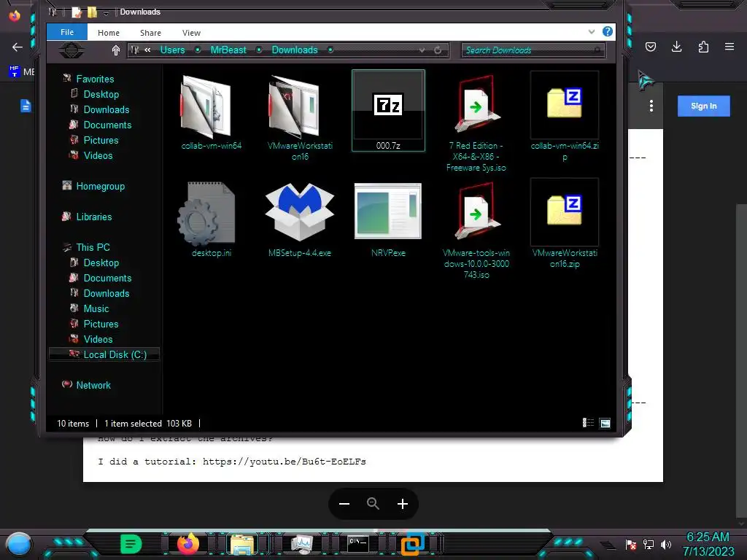Select MBSetup-4.4.exe installer

tap(300, 219)
